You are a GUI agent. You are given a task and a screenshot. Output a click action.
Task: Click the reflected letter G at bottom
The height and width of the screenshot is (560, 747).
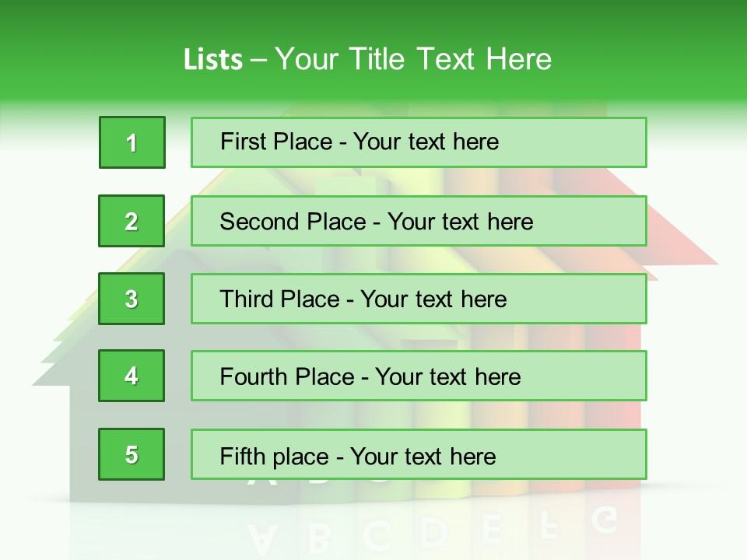[605, 520]
